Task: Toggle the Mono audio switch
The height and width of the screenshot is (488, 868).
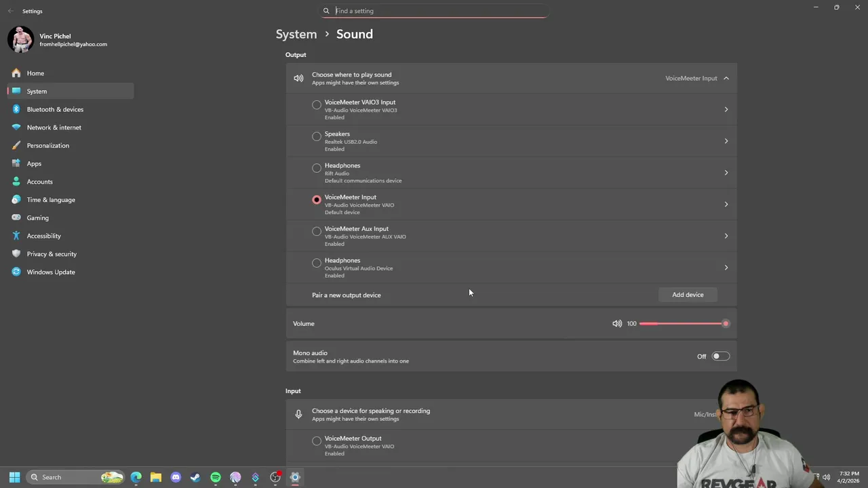Action: 720,357
